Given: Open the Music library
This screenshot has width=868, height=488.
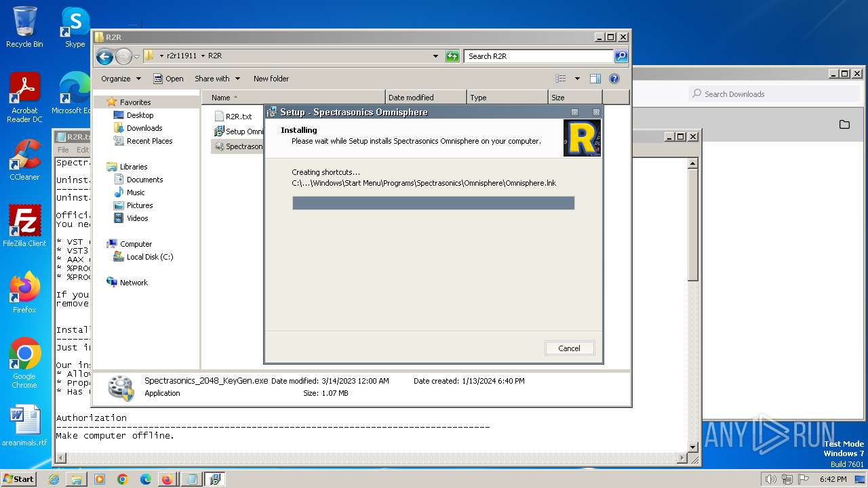Looking at the screenshot, I should (x=129, y=192).
